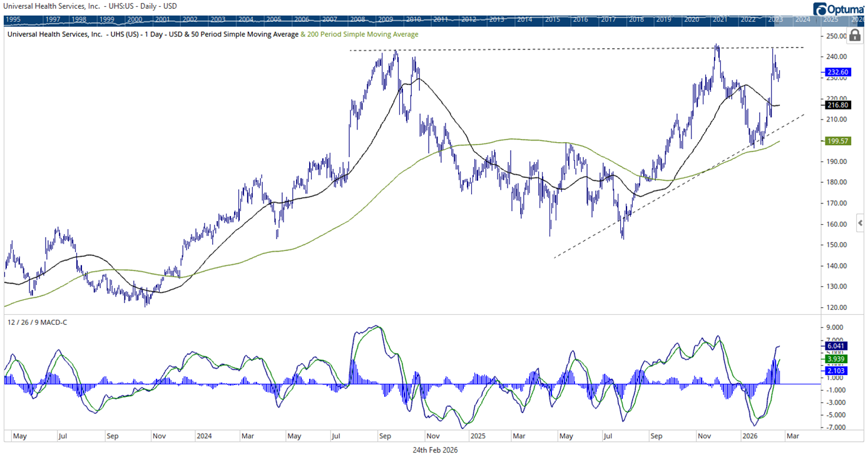
Task: Click the padlock lock icon
Action: 855,36
